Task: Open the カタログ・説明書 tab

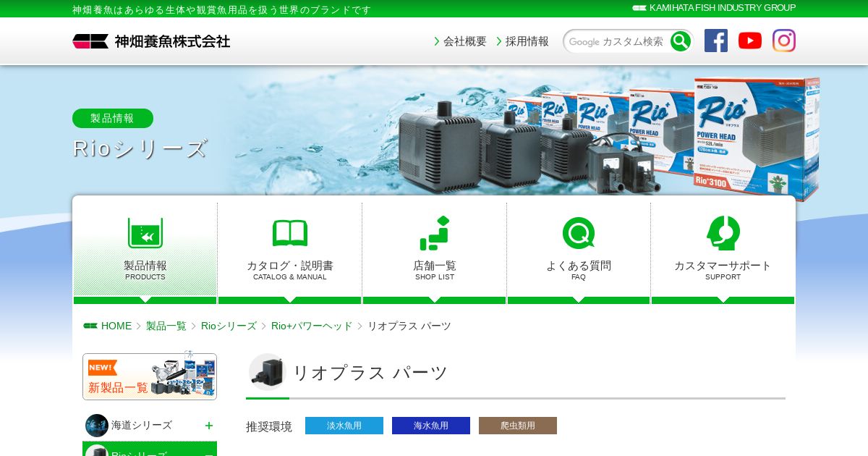Action: click(290, 253)
